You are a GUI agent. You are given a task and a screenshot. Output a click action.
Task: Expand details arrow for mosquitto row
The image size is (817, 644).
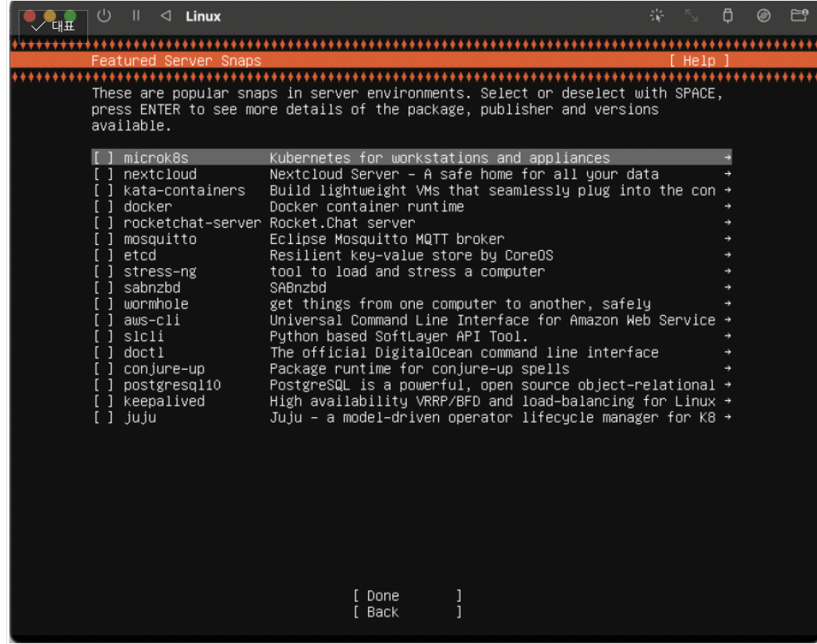[x=727, y=238]
